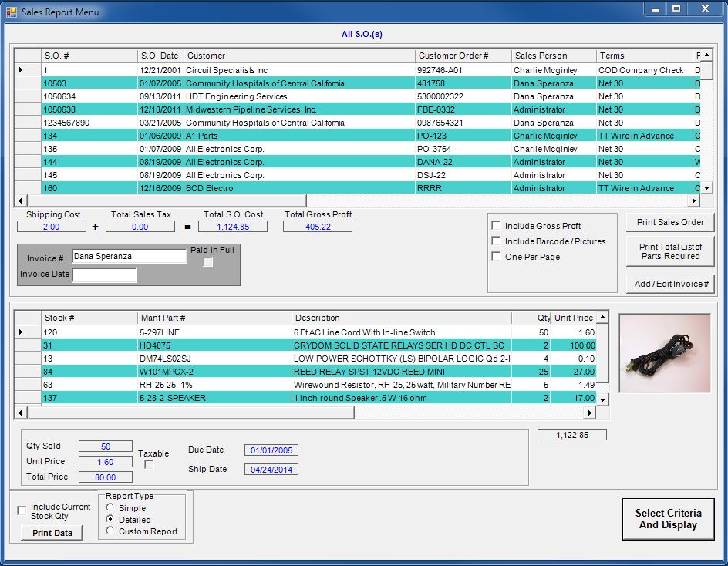Click the 1,122.85 subtotal field
The image size is (728, 566).
572,435
